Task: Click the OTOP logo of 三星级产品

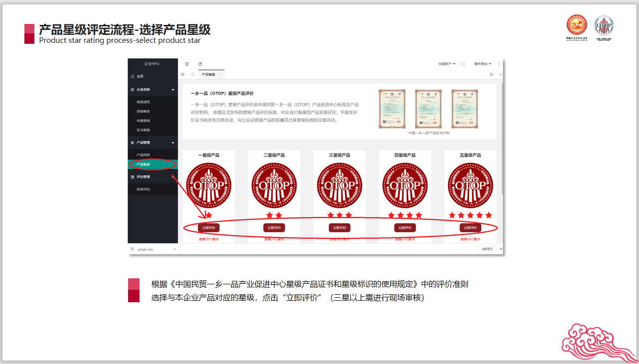Action: tap(339, 185)
